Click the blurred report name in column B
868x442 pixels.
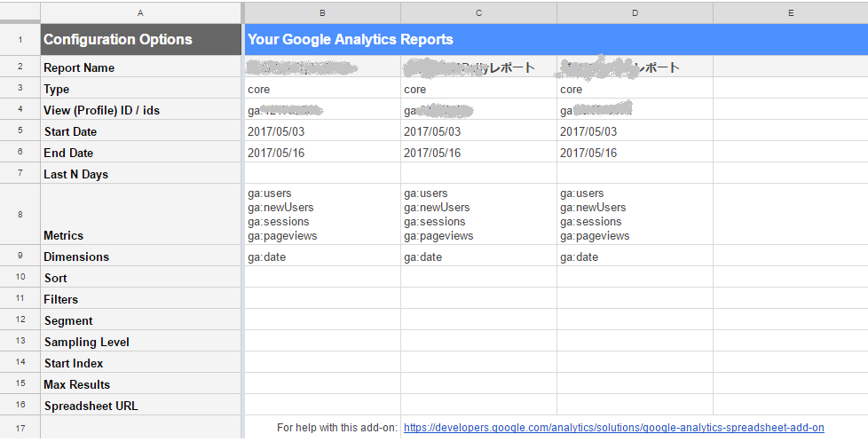click(322, 67)
